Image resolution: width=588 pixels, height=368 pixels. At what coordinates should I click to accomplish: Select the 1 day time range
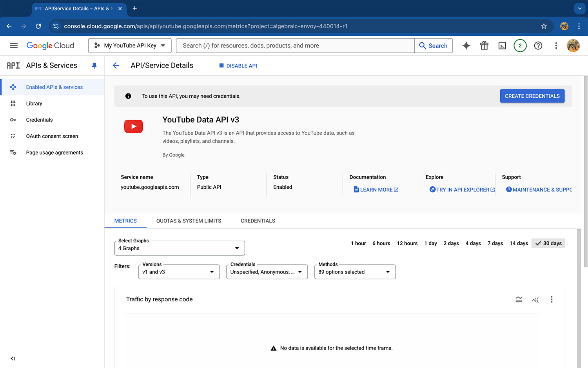point(430,243)
